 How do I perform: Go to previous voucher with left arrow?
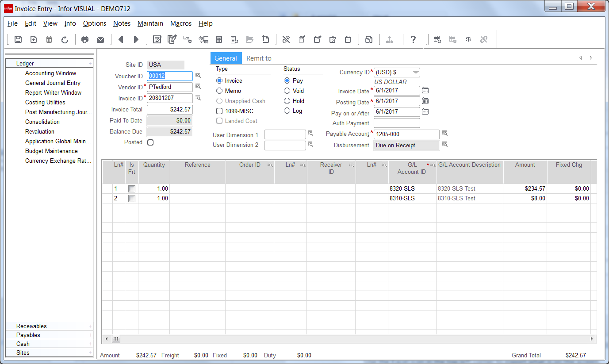121,39
